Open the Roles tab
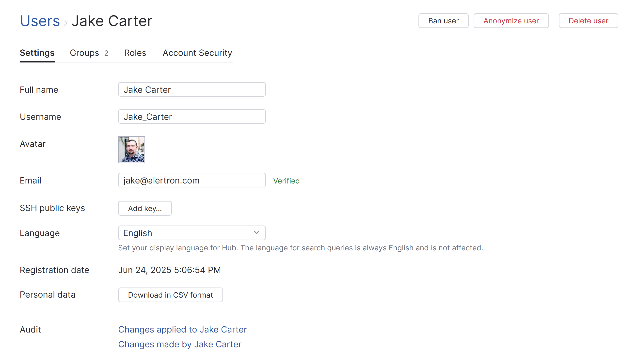This screenshot has width=640, height=364. (135, 53)
